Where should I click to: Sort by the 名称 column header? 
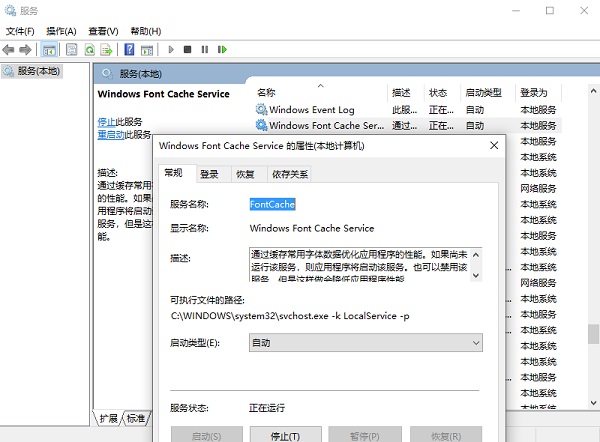coord(320,92)
